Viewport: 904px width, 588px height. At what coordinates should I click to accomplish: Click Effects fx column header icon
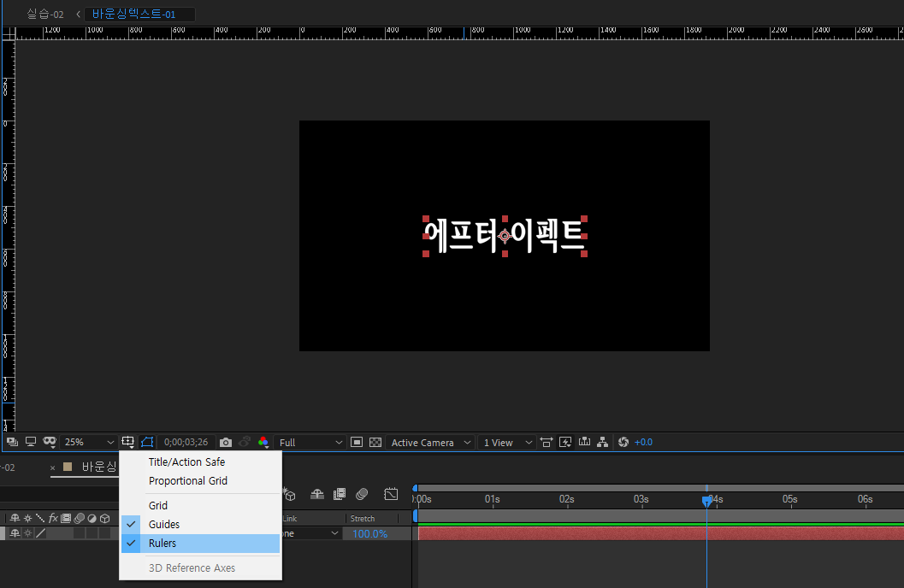(53, 518)
